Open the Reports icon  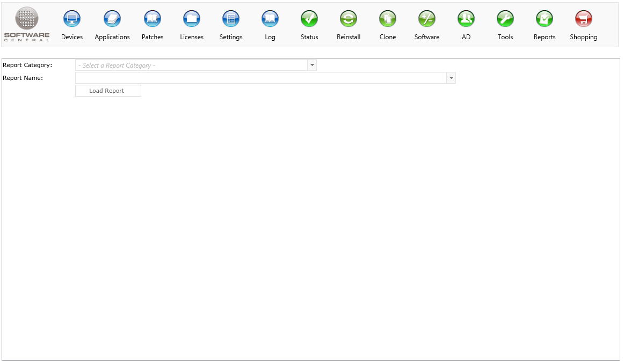(x=545, y=19)
